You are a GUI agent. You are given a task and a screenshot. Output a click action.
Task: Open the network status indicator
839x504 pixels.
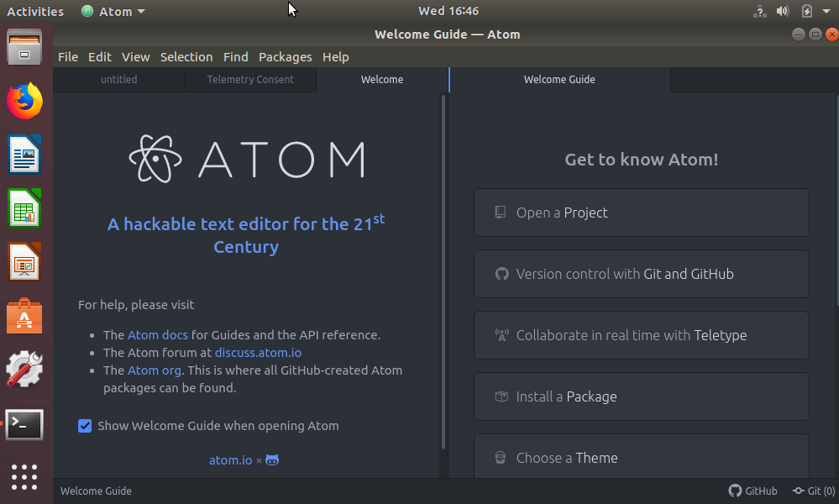759,11
